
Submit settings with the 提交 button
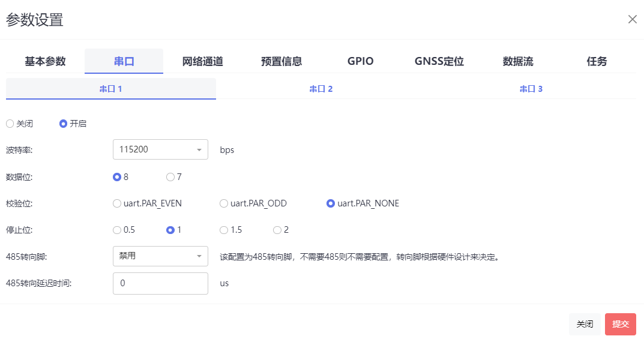(621, 325)
